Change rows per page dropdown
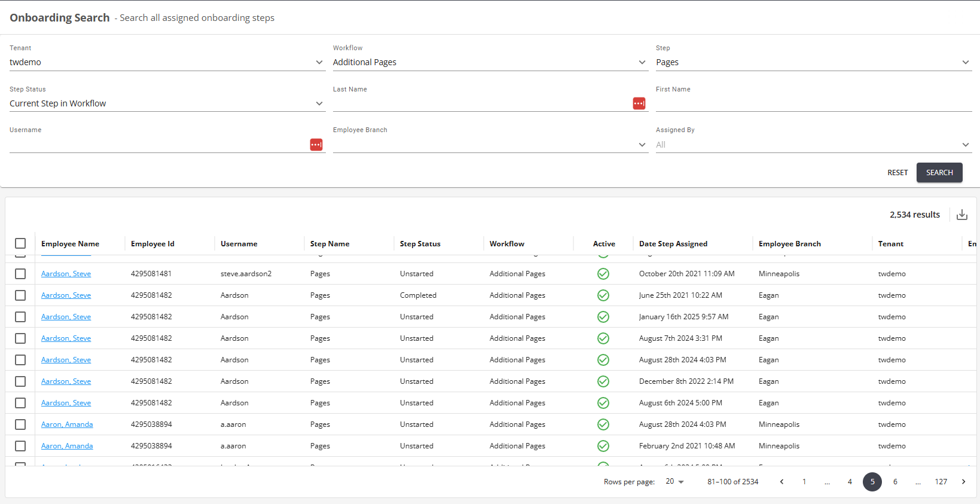Viewport: 980px width, 504px height. click(674, 482)
